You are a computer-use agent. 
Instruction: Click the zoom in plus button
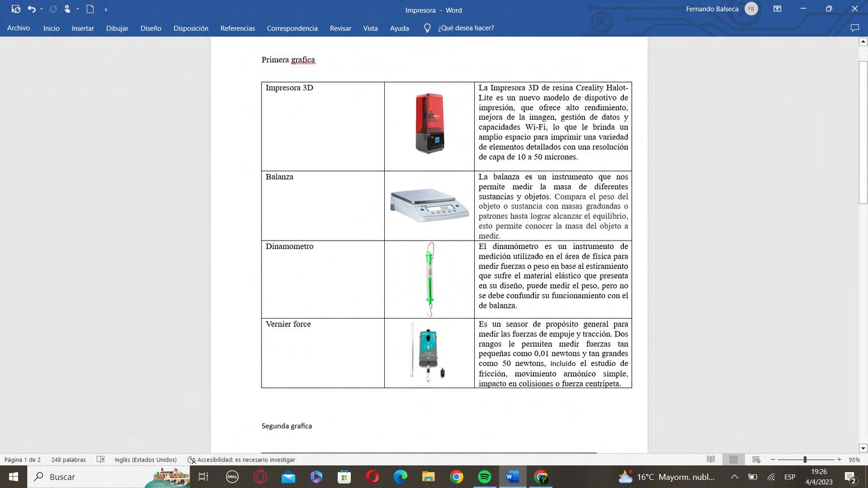(839, 460)
